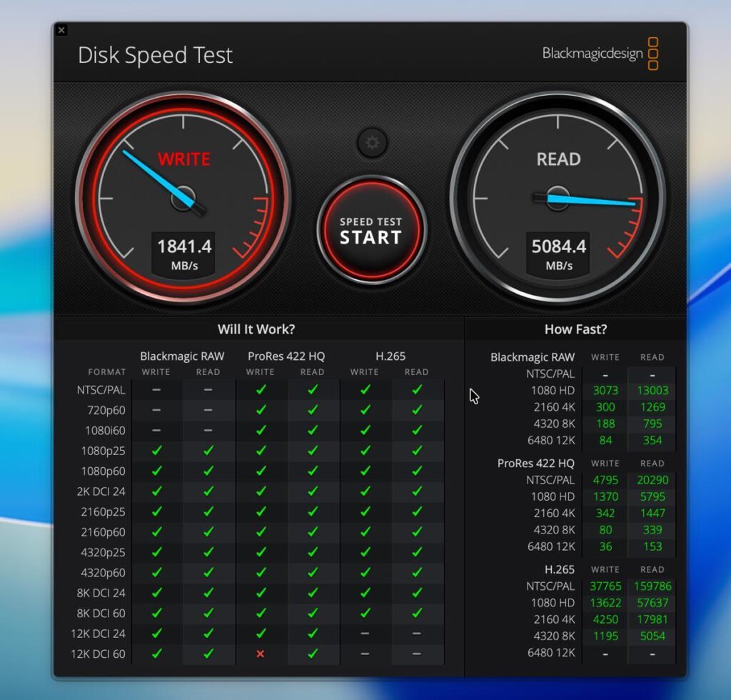Click the value 37765 in H.265 write
The image size is (731, 700).
605,586
